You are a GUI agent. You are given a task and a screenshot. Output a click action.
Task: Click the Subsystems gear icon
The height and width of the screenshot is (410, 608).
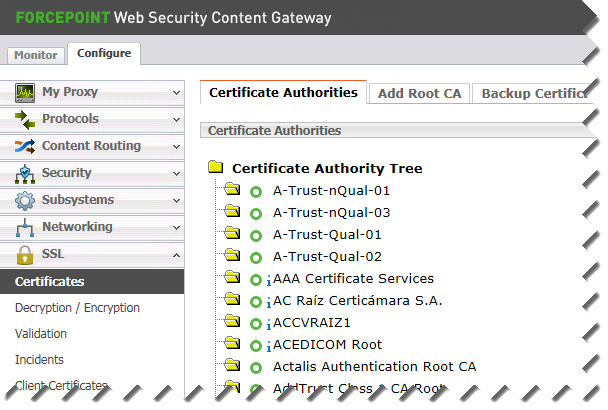point(25,201)
